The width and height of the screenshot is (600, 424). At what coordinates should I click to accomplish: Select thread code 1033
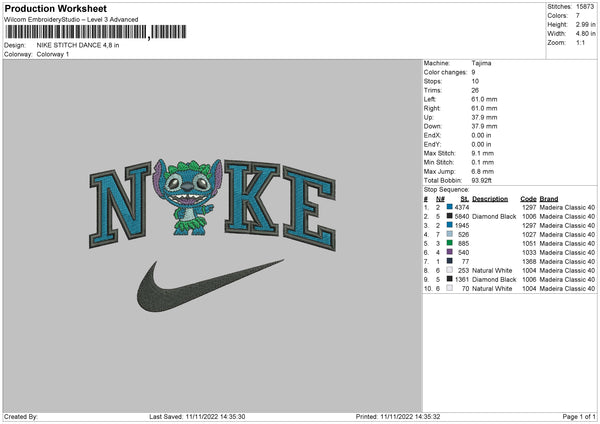[x=529, y=253]
